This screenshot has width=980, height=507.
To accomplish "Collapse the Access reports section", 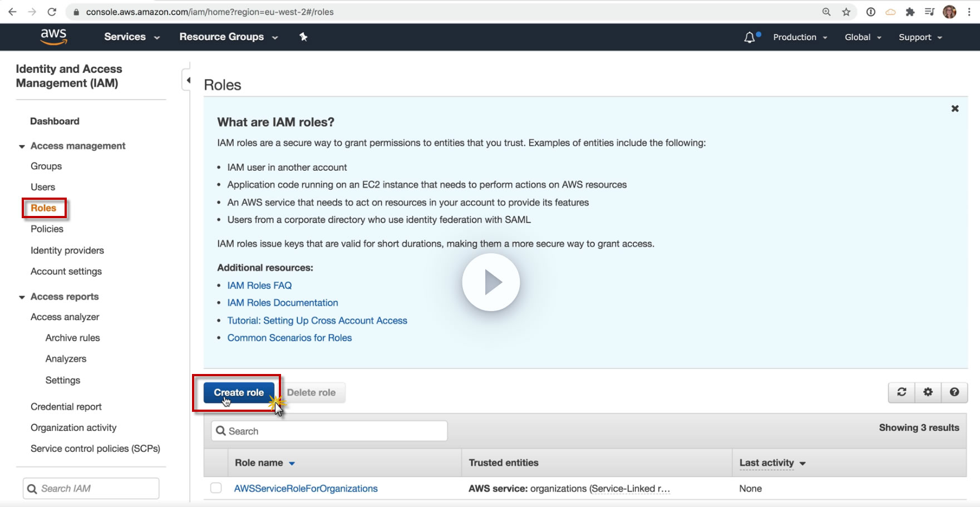I will coord(22,297).
